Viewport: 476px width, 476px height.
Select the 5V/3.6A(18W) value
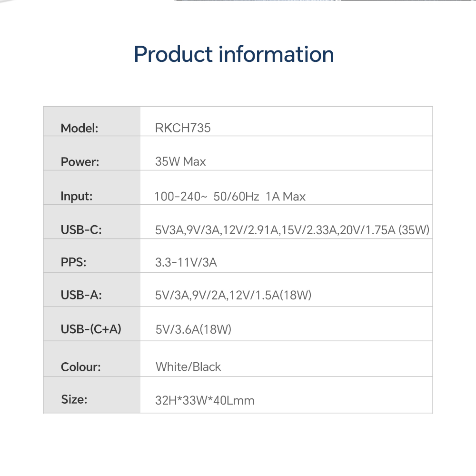(x=193, y=329)
